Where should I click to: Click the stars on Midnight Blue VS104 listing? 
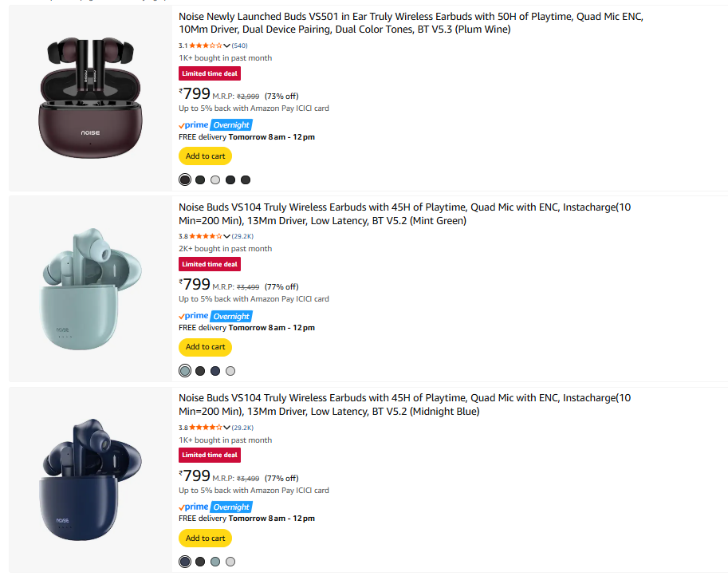[206, 428]
